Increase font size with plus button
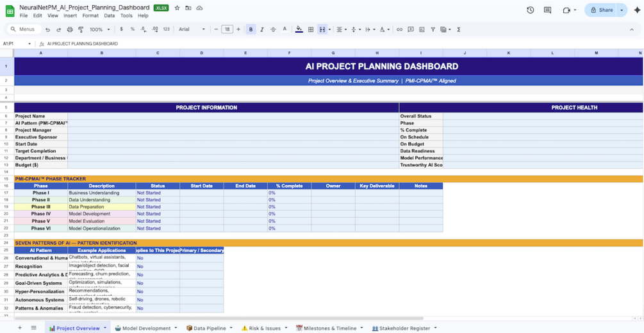Viewport: 644px width, 333px height. click(238, 30)
